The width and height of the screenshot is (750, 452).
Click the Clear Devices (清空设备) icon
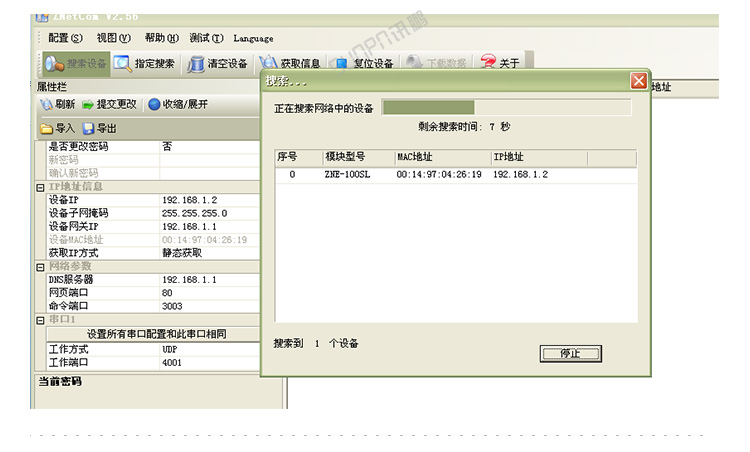click(196, 63)
